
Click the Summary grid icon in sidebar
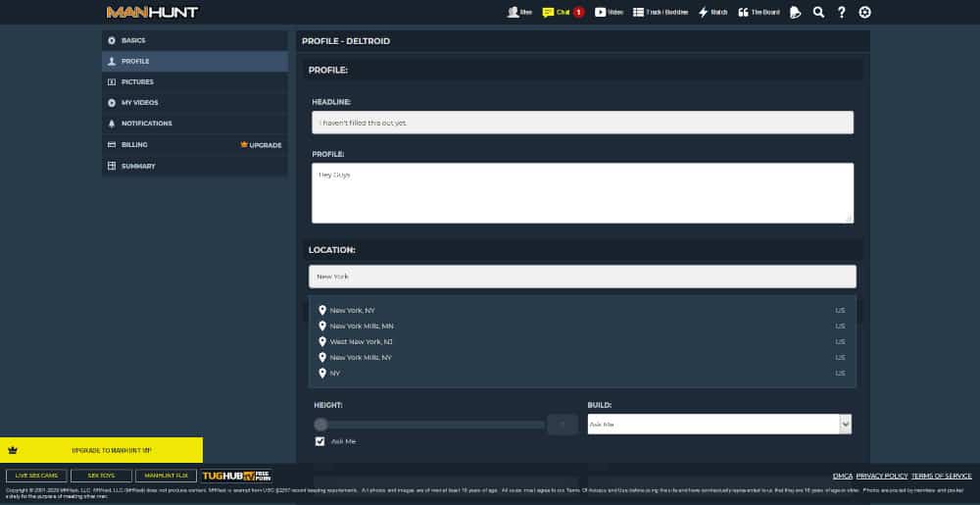[112, 166]
